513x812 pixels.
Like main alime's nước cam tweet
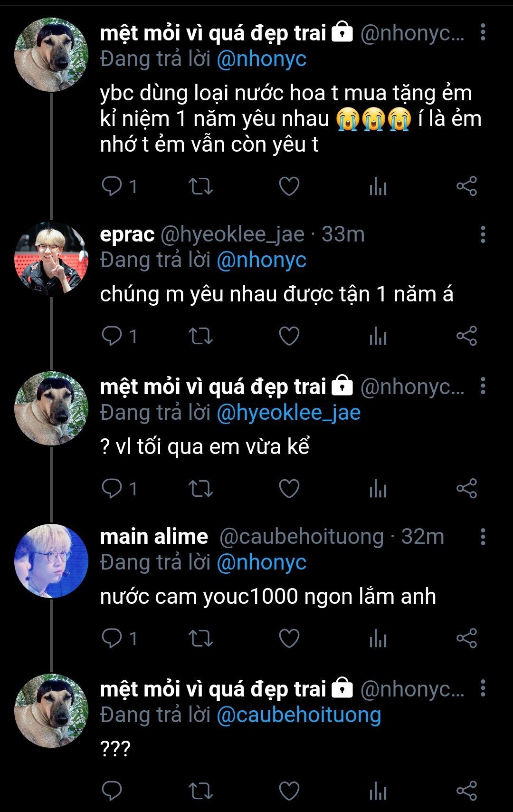[289, 638]
